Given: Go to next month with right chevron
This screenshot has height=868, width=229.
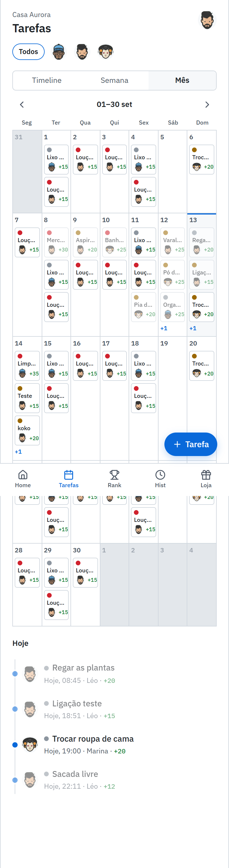Looking at the screenshot, I should click(207, 104).
